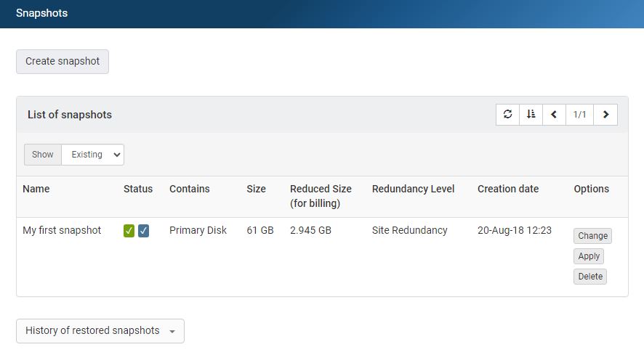Click the Redundancy Level column header
This screenshot has height=355, width=644.
[413, 189]
